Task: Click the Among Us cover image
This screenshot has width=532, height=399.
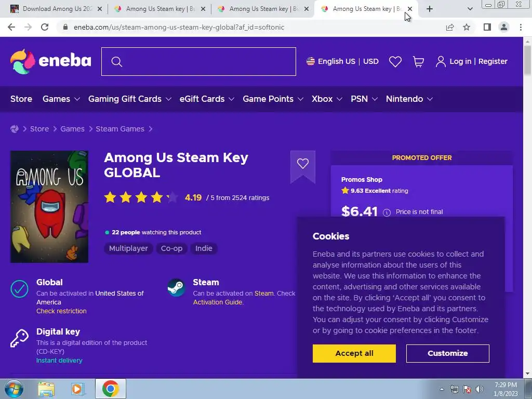Action: point(49,207)
